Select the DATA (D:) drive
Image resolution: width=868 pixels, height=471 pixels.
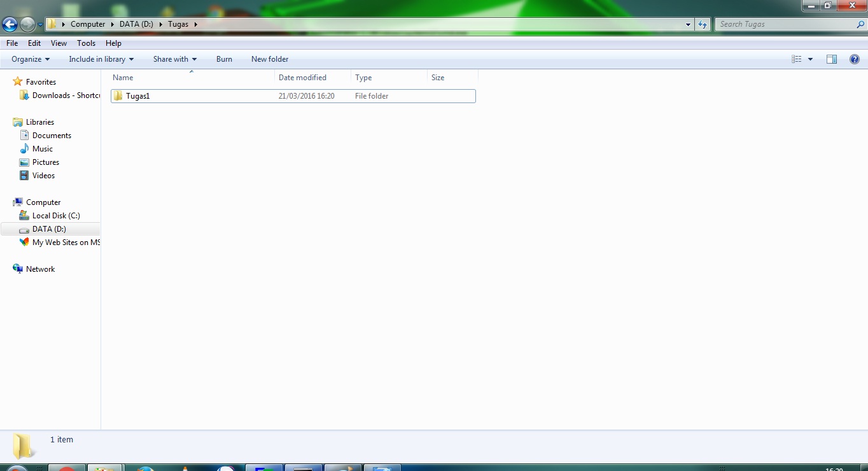(50, 228)
